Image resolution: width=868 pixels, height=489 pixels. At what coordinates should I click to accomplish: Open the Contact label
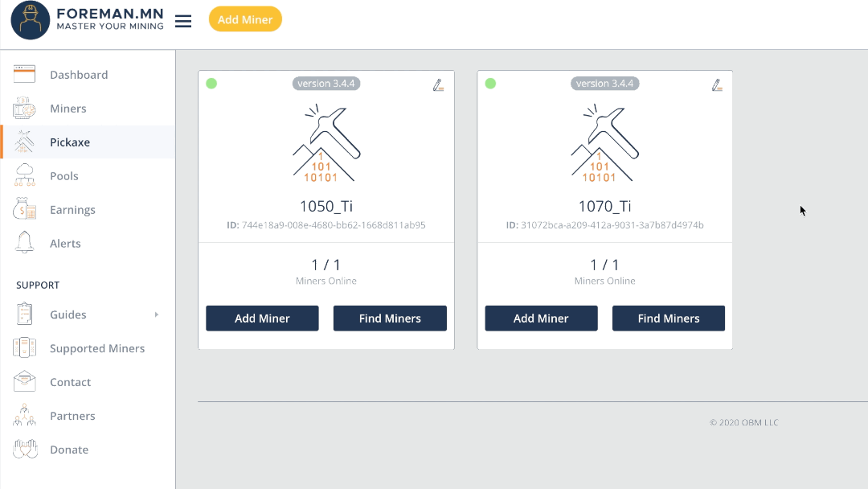pyautogui.click(x=70, y=382)
